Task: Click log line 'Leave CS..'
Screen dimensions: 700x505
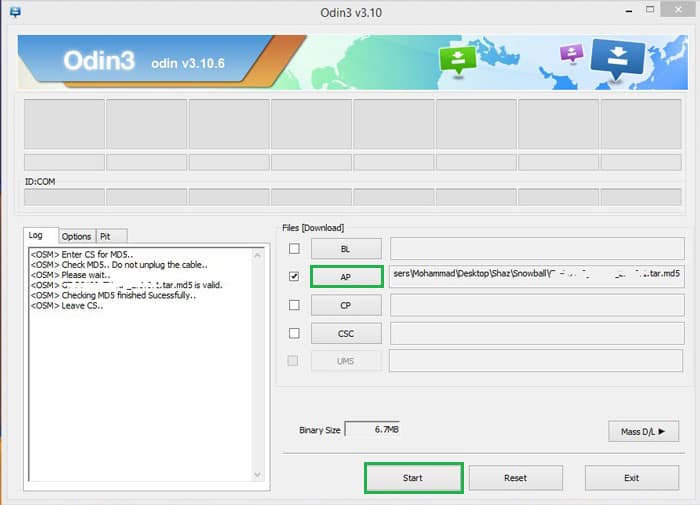Action: coord(67,306)
